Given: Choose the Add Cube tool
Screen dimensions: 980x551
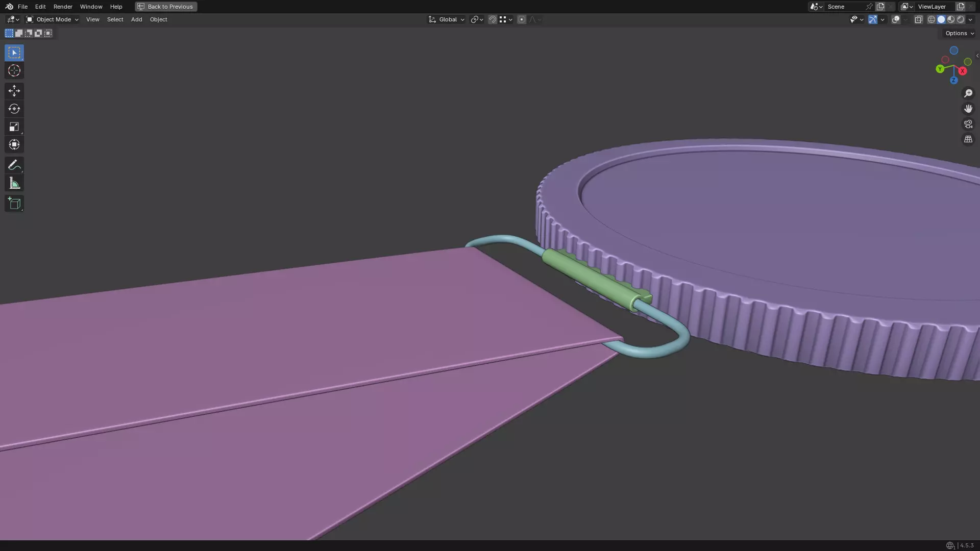Looking at the screenshot, I should 14,204.
